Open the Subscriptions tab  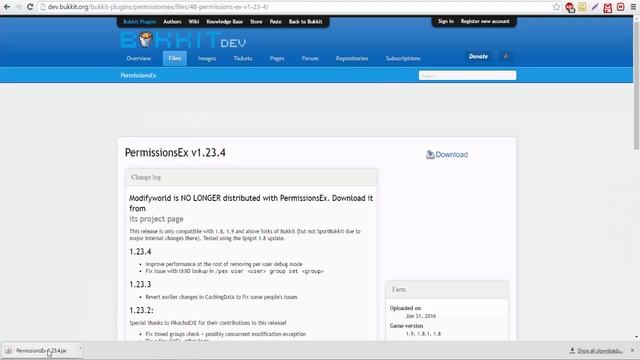coord(403,58)
